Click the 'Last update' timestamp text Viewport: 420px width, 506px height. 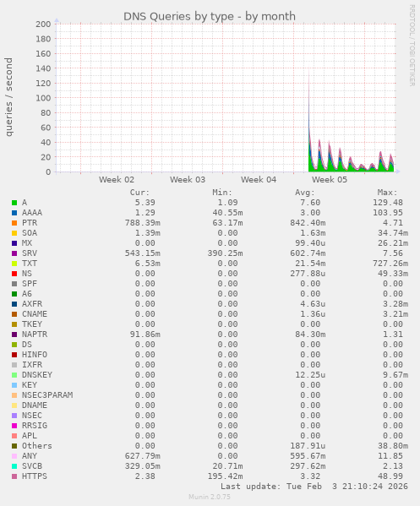(x=314, y=487)
